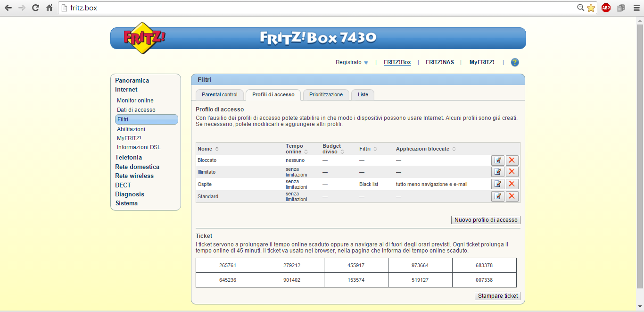Select Rete wireless in the sidebar
The height and width of the screenshot is (312, 644).
click(x=134, y=176)
